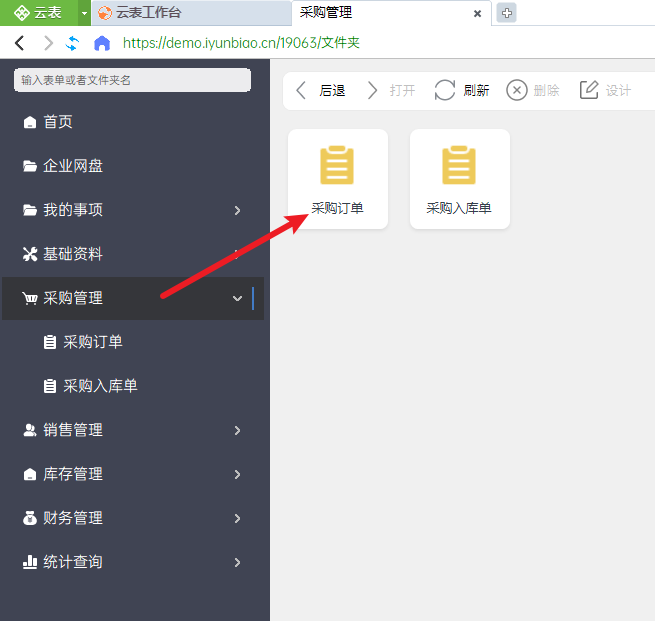Select the 采购入库单 form card

click(x=460, y=179)
